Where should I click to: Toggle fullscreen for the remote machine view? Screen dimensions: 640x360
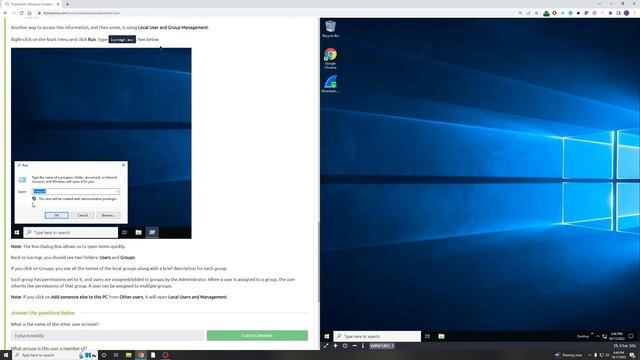pyautogui.click(x=326, y=346)
